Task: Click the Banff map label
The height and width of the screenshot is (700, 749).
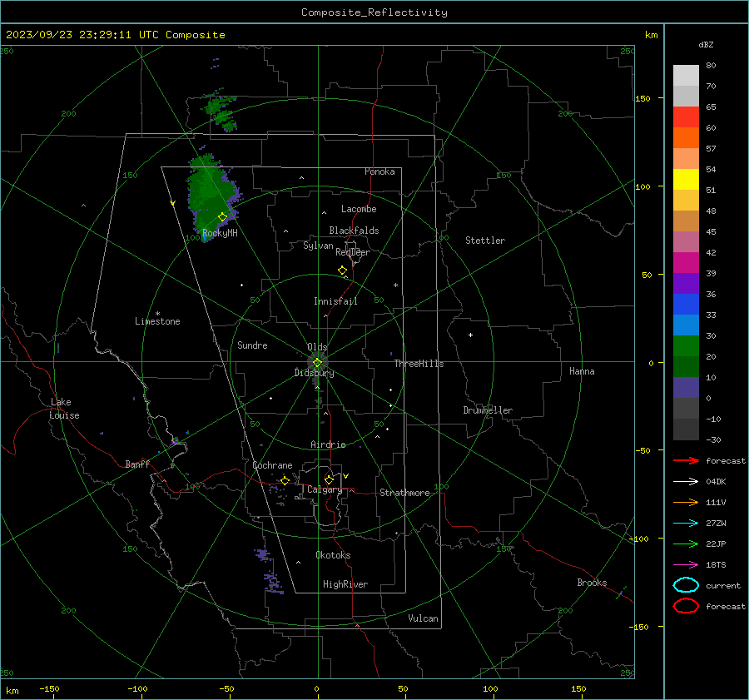Action: 137,464
